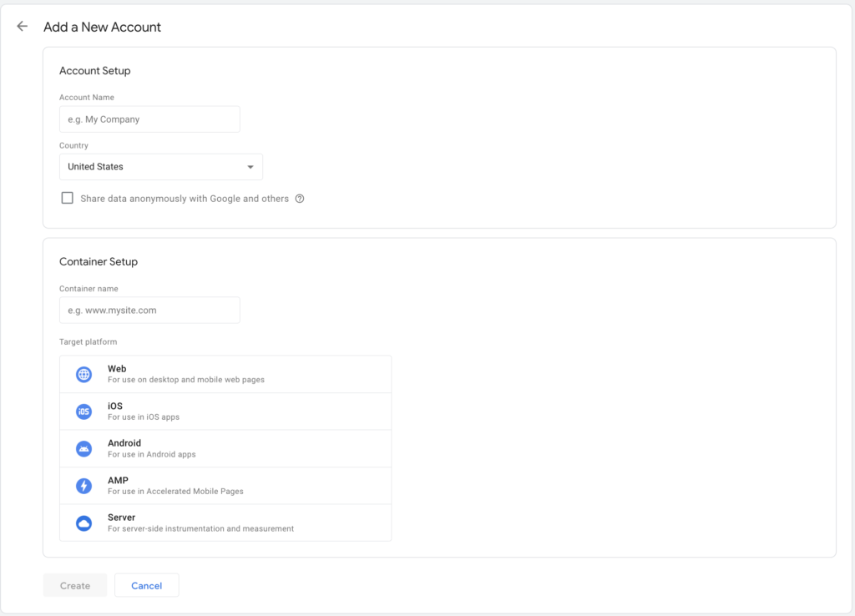This screenshot has width=855, height=616.
Task: Click the iOS platform icon
Action: 83,412
